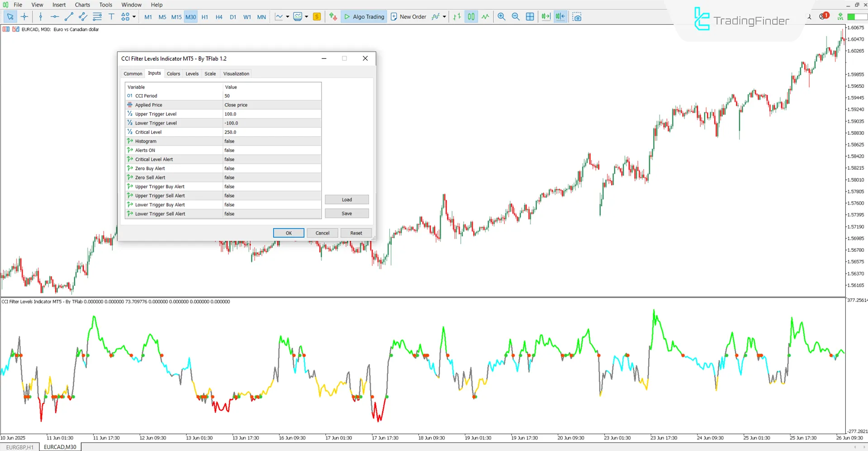The width and height of the screenshot is (868, 451).
Task: Open the chart screenshot camera tool
Action: click(577, 17)
